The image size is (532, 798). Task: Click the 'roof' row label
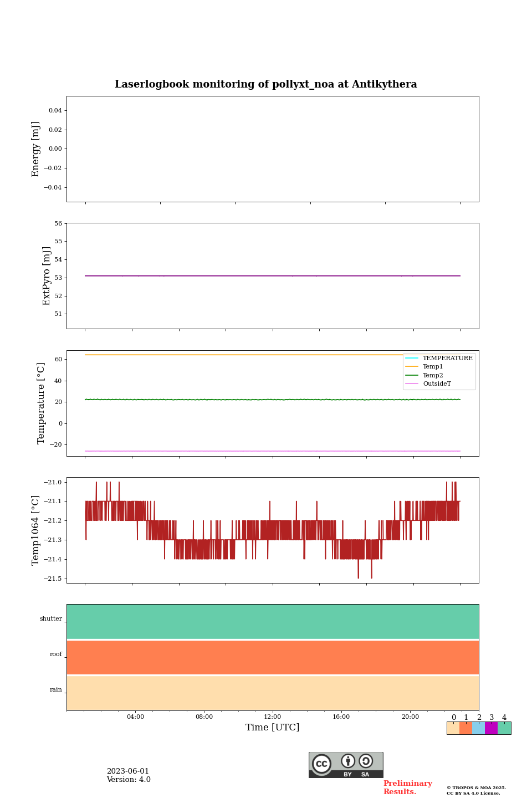[56, 654]
